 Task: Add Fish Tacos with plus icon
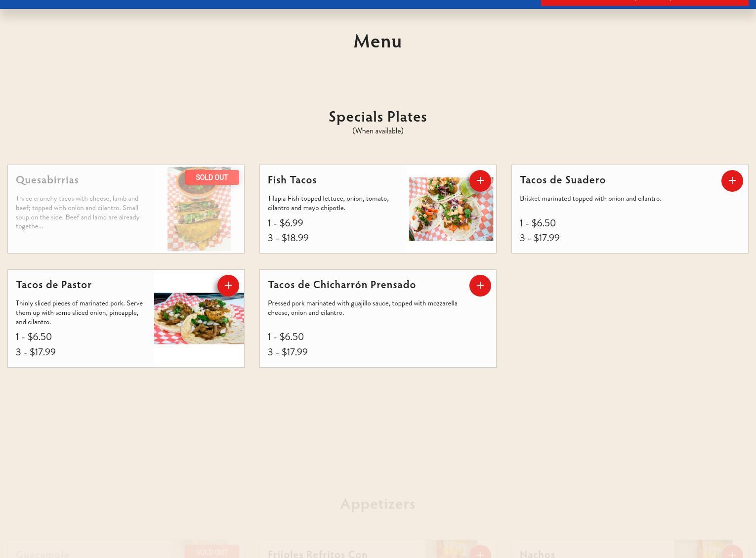[x=480, y=181]
